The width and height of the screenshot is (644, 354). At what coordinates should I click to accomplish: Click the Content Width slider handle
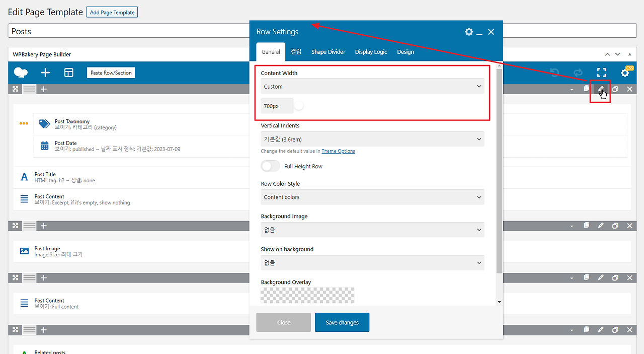click(299, 106)
